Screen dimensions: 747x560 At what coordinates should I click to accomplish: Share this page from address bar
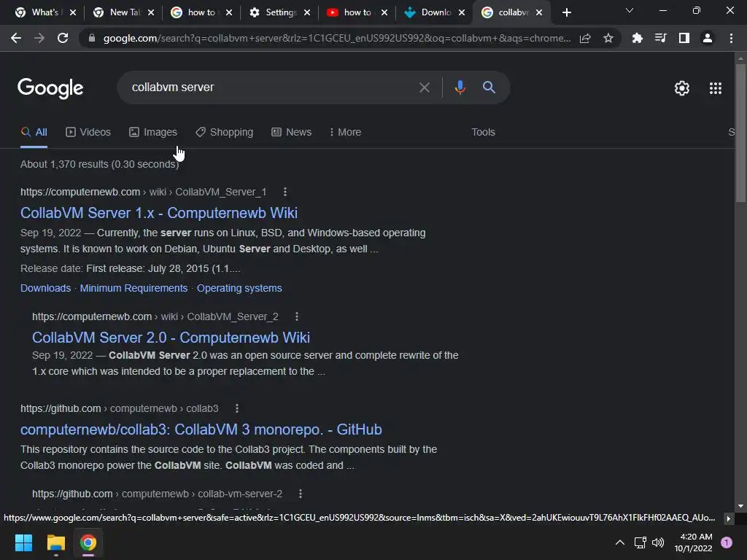tap(585, 38)
